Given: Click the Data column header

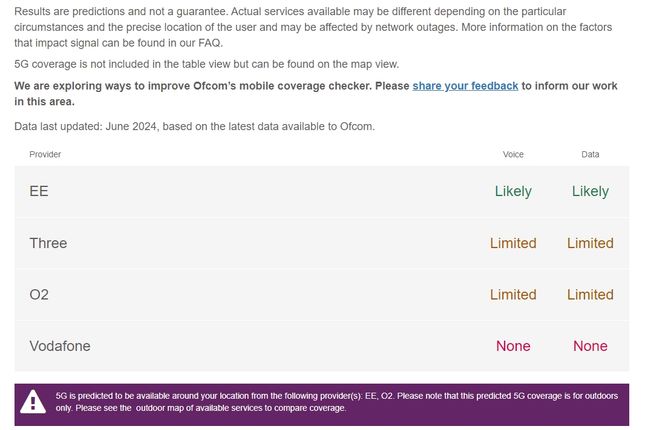Looking at the screenshot, I should click(x=590, y=154).
